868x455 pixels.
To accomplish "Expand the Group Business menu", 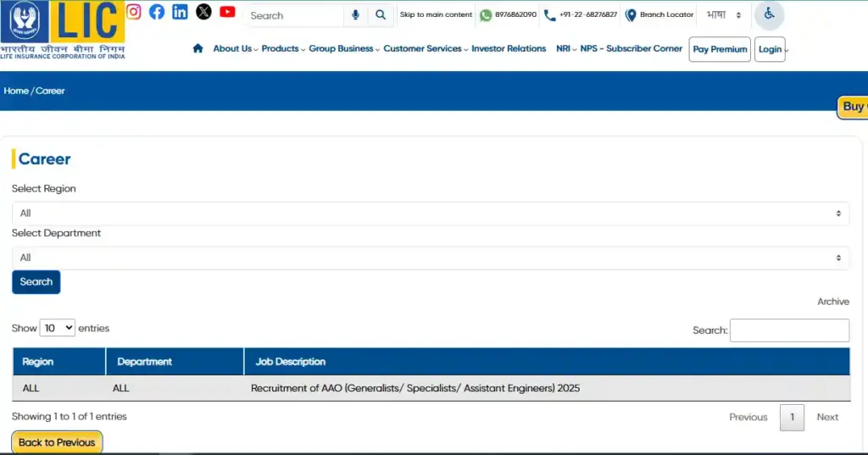I will tap(344, 48).
